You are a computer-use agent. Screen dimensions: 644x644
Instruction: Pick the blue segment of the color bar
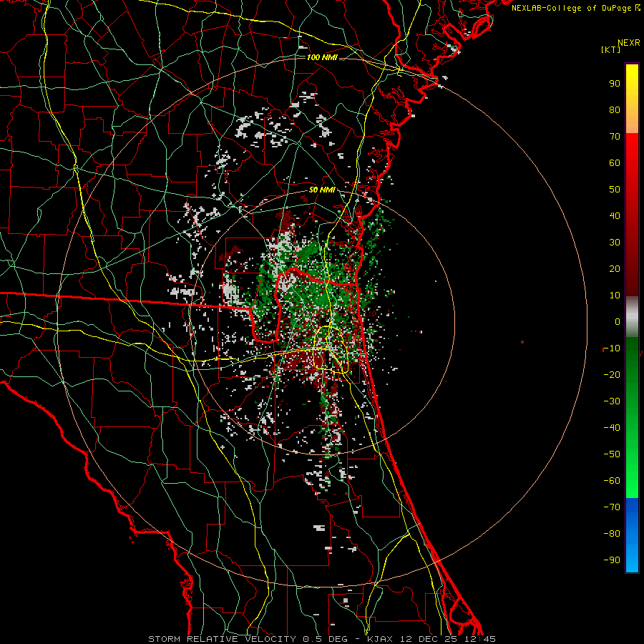click(632, 535)
